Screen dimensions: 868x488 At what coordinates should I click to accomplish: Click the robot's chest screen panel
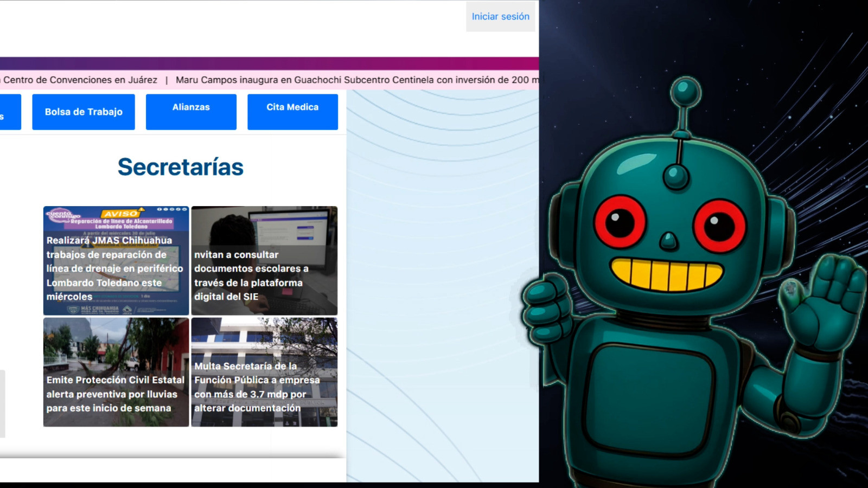click(x=650, y=396)
